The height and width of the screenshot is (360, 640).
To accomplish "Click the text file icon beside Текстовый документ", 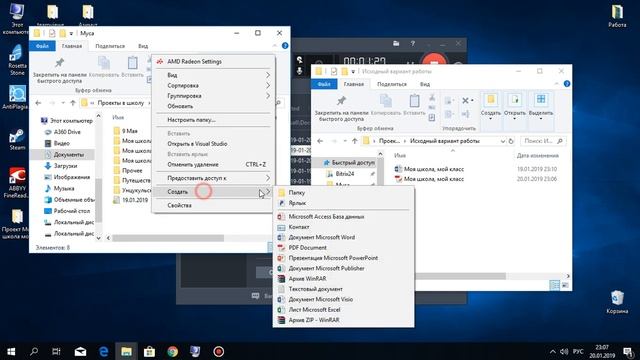I will [281, 289].
